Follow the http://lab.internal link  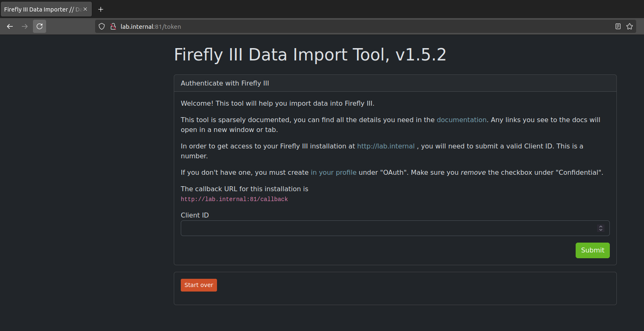[385, 146]
